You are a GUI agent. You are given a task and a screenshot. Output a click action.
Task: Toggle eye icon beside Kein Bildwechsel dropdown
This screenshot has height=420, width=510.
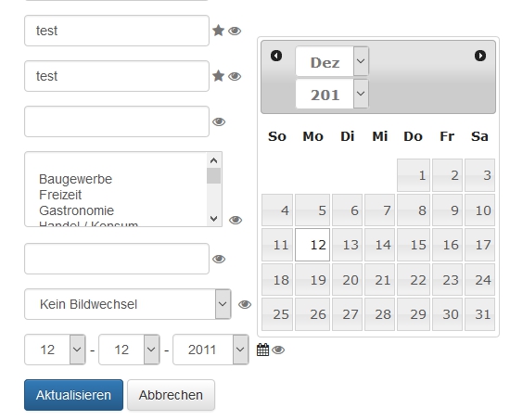(245, 304)
